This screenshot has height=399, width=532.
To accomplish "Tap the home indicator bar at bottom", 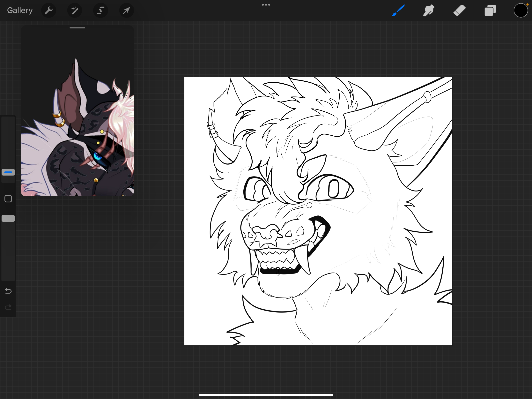I will 266,395.
